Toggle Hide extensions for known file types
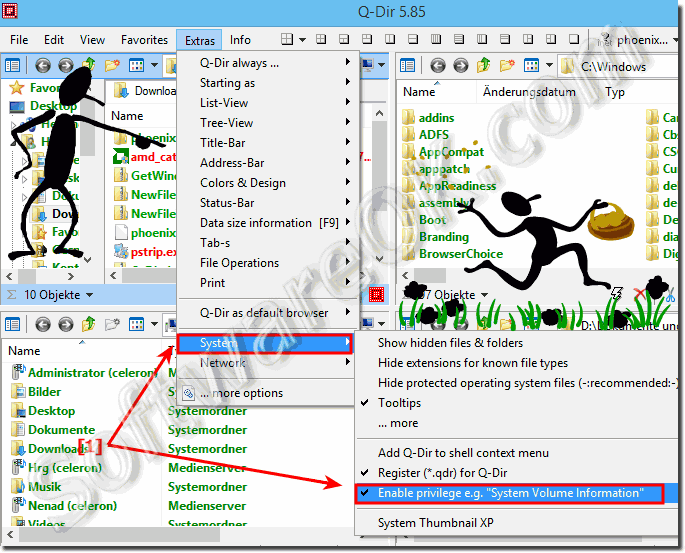The height and width of the screenshot is (553, 685). (x=516, y=363)
